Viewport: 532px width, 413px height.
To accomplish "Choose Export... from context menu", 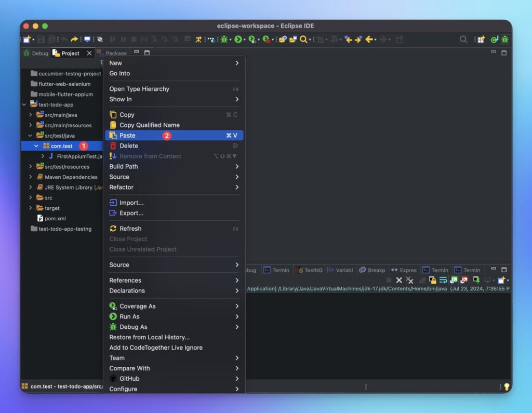I will click(174, 213).
